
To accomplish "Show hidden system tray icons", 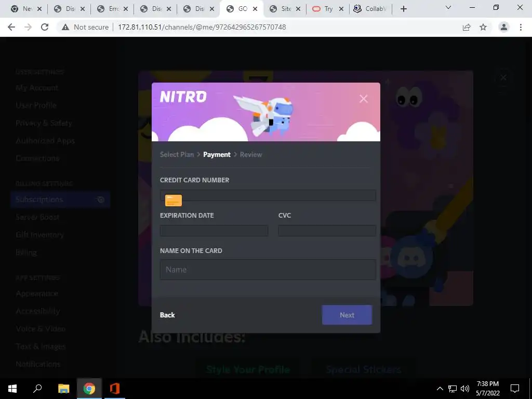I will pyautogui.click(x=440, y=389).
